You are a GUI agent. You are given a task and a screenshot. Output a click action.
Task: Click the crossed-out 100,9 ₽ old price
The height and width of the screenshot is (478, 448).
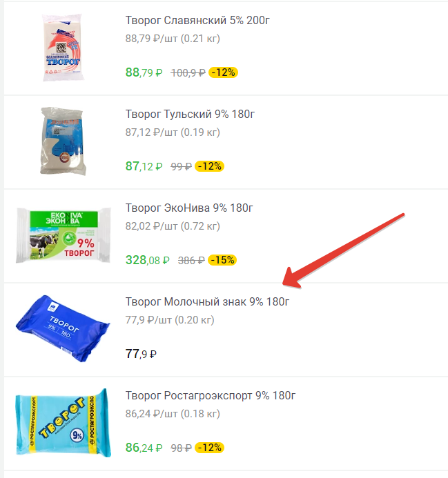point(188,73)
